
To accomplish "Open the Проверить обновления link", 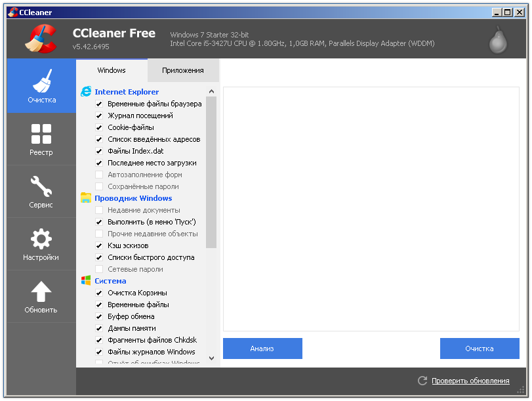I will pos(470,381).
